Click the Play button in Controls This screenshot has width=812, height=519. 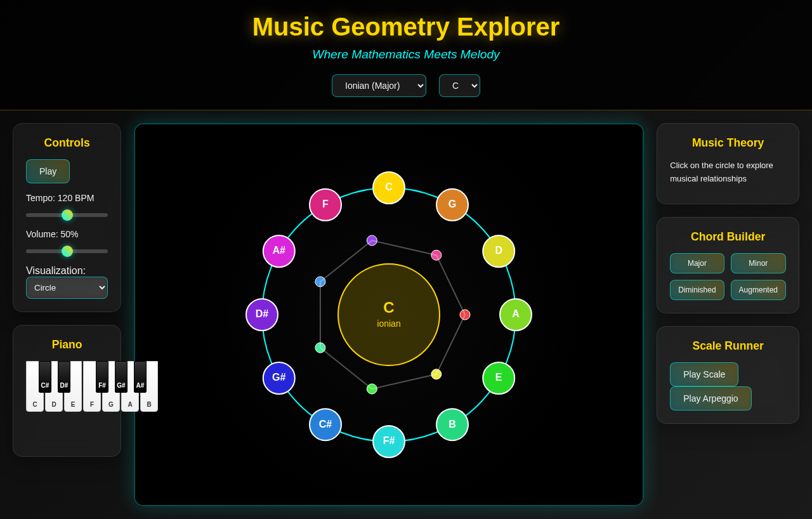pyautogui.click(x=48, y=171)
